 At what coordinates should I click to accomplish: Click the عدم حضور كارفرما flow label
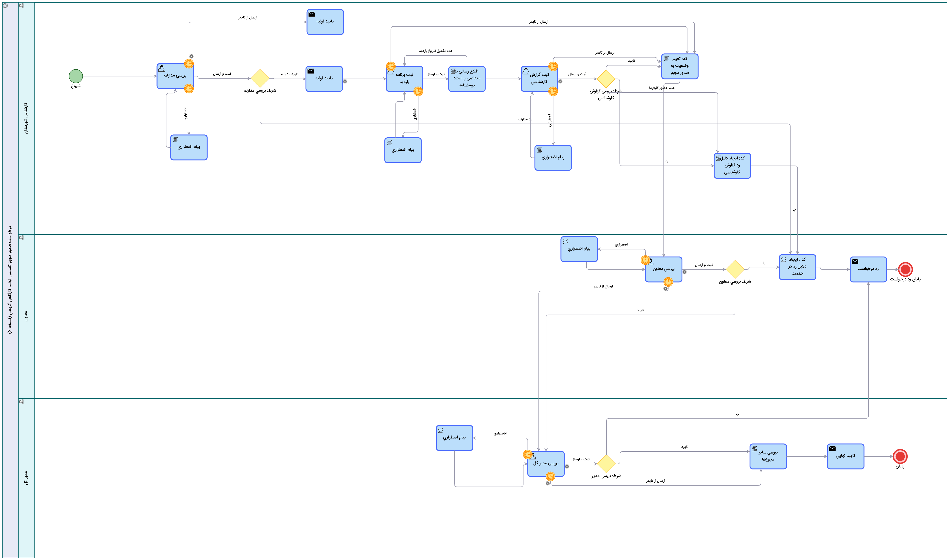pyautogui.click(x=662, y=88)
